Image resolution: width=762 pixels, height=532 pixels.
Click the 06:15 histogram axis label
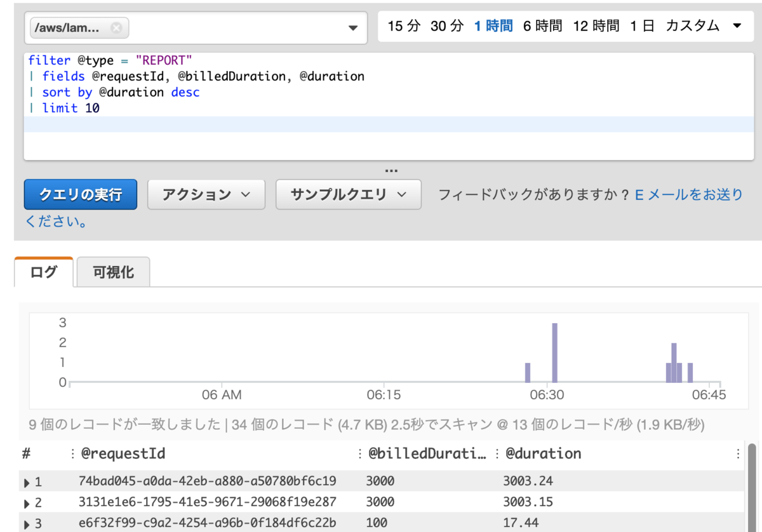tap(384, 395)
